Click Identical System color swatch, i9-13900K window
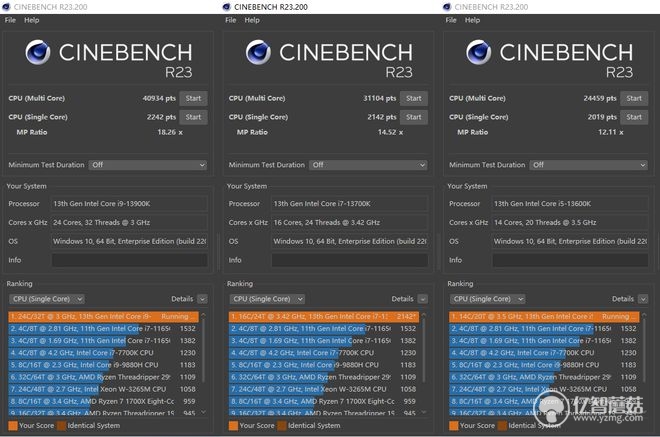 tap(61, 426)
